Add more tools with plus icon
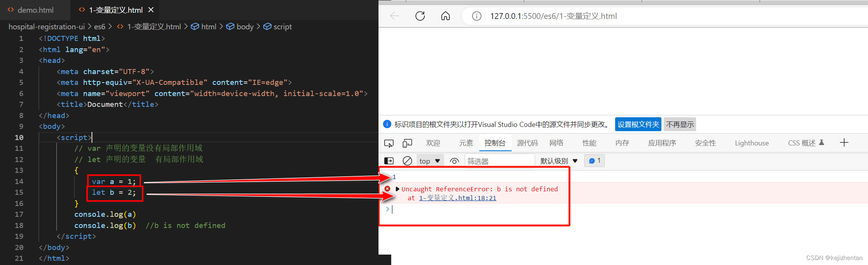 (844, 143)
